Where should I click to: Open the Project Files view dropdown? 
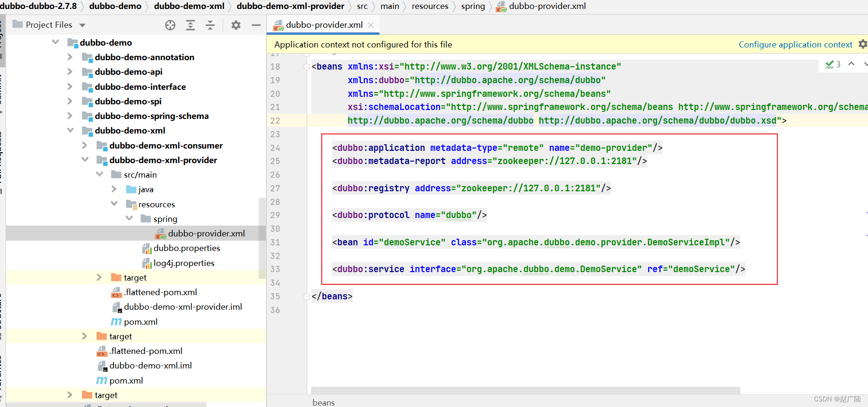tap(83, 25)
